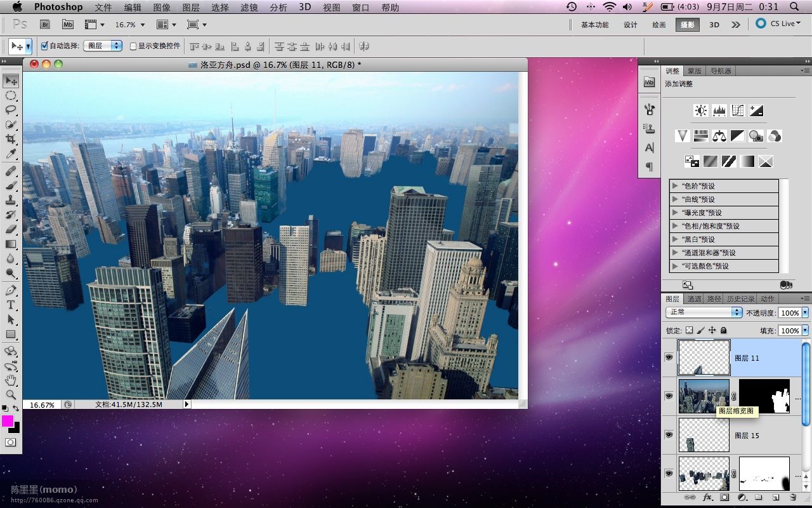Select the Quick Selection tool

click(x=11, y=124)
